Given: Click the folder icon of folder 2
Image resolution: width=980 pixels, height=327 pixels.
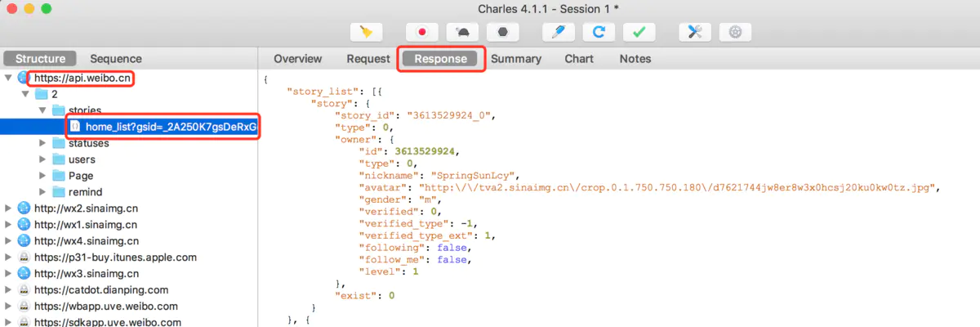Looking at the screenshot, I should pyautogui.click(x=42, y=94).
